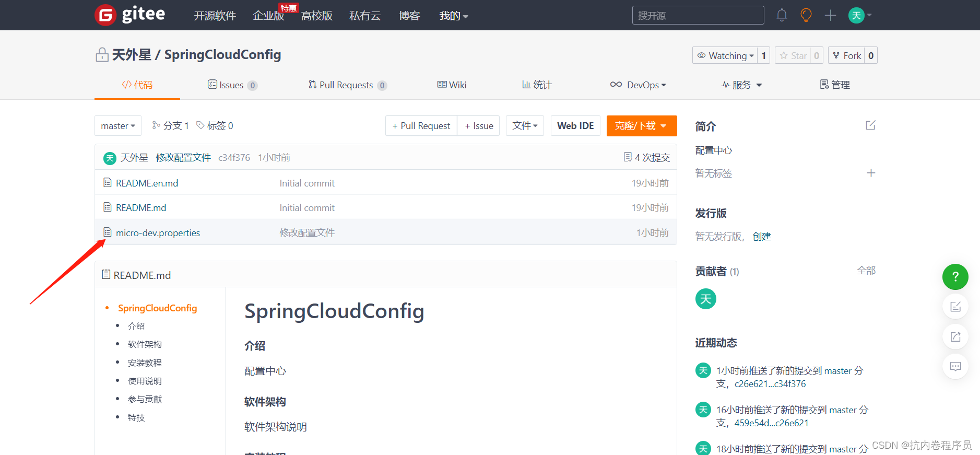Screen dimensions: 980x455
Task: Click the committer avatar in commit row
Action: coord(110,158)
